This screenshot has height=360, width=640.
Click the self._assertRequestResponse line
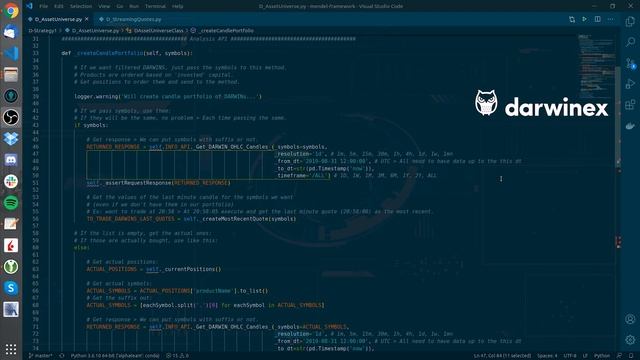(x=158, y=183)
